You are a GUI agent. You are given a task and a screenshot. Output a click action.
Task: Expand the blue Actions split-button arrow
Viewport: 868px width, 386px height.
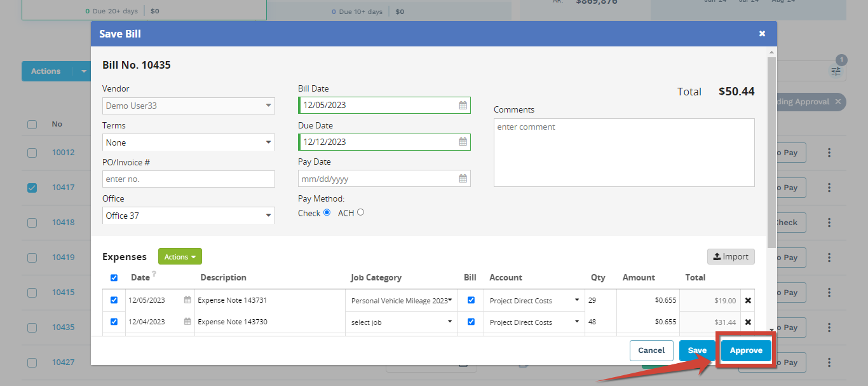[x=84, y=71]
